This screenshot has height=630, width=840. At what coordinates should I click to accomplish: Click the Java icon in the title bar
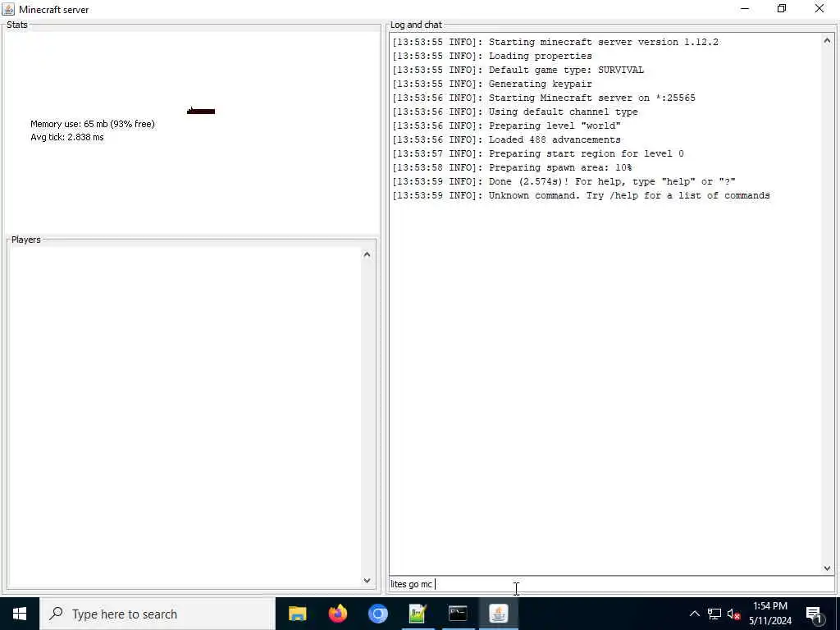pos(8,9)
